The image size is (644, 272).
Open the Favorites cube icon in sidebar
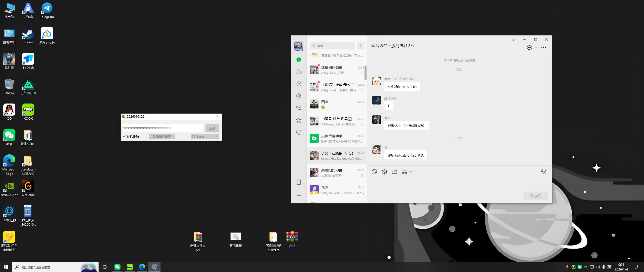tap(299, 84)
